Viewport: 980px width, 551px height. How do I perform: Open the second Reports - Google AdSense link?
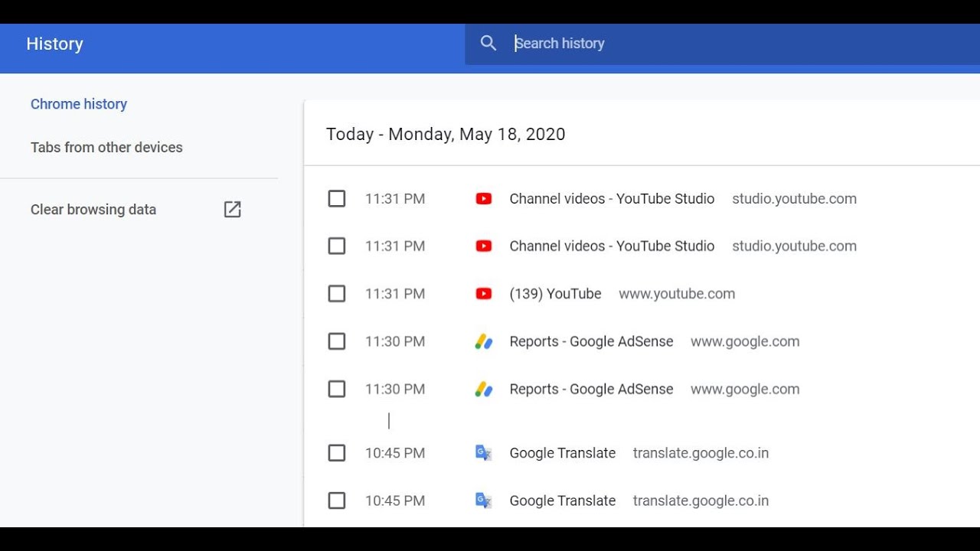[x=591, y=389]
